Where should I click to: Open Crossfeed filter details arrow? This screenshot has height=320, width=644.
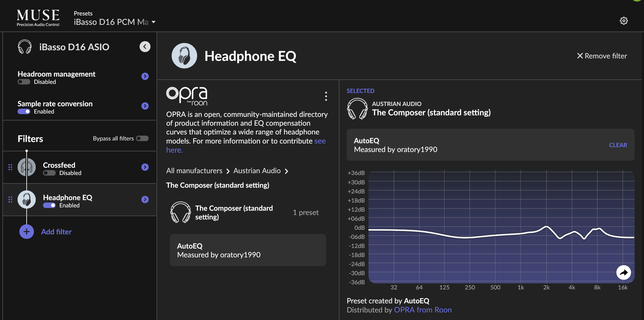coord(145,167)
